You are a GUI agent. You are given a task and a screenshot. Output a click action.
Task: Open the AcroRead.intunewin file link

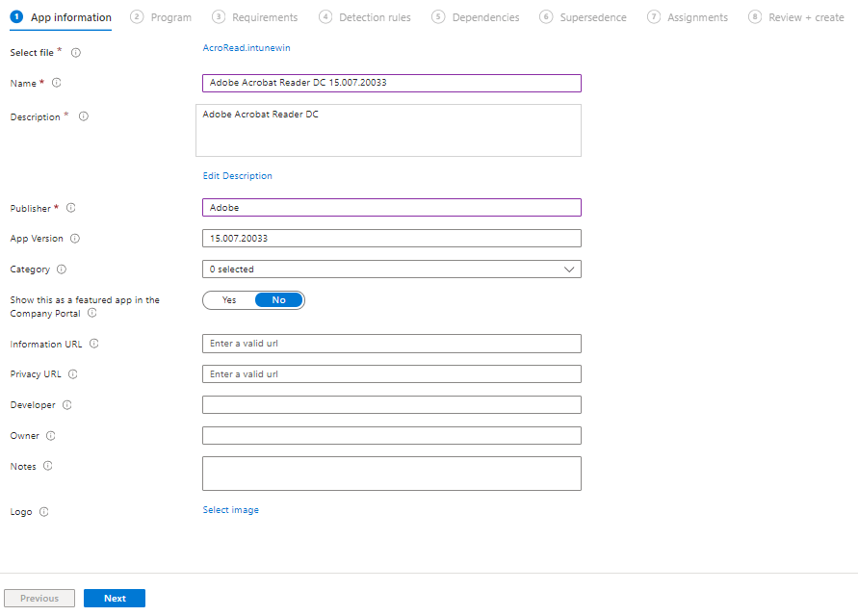(x=247, y=48)
